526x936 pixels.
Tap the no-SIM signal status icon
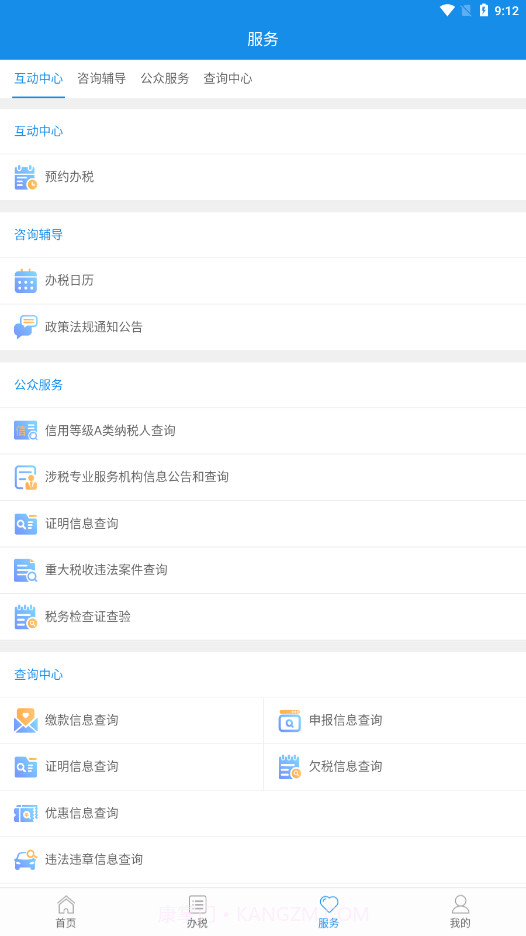click(466, 10)
